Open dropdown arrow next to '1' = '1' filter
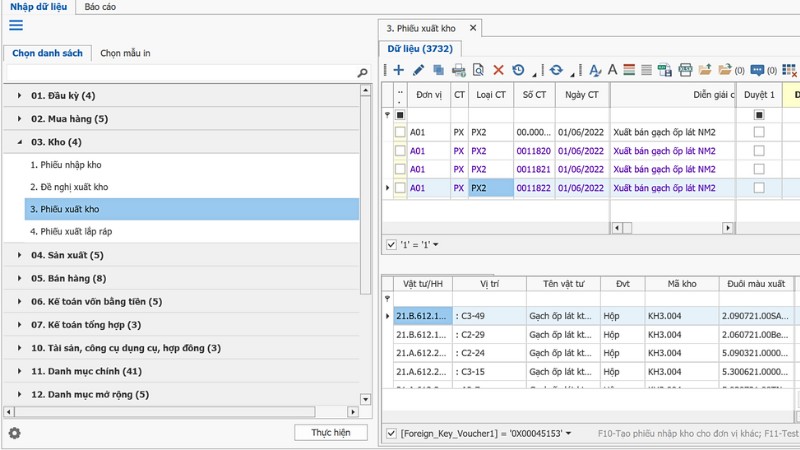This screenshot has width=800, height=450. pyautogui.click(x=436, y=244)
